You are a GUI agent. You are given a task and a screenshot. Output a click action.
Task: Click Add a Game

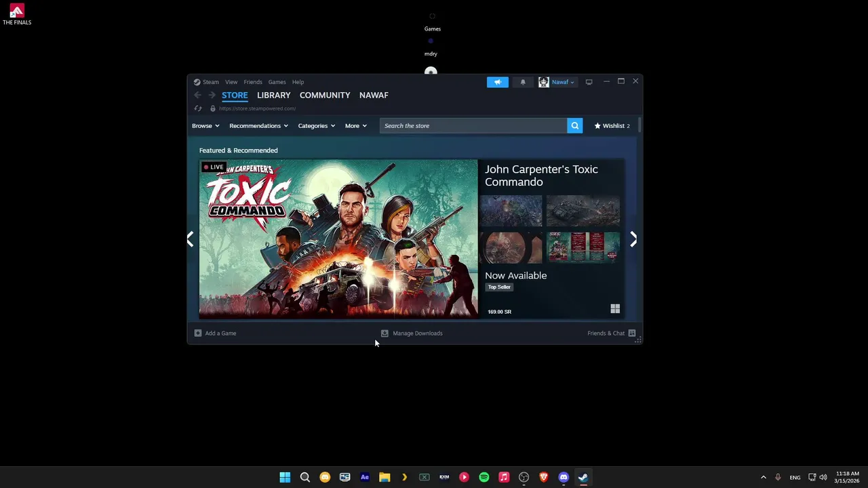point(216,333)
